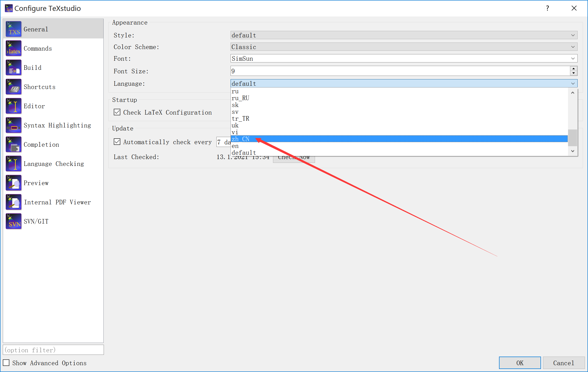Screen dimensions: 588x372
Task: Click the option filter input field
Action: 53,350
